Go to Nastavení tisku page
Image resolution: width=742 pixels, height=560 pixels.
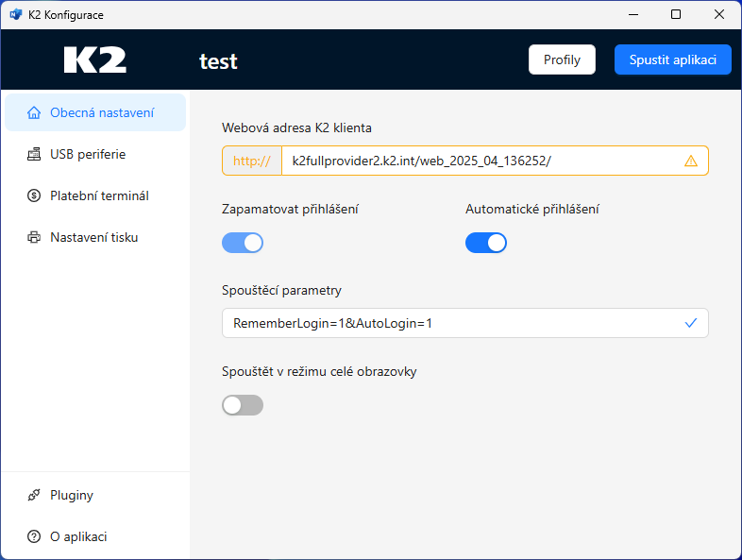coord(93,238)
